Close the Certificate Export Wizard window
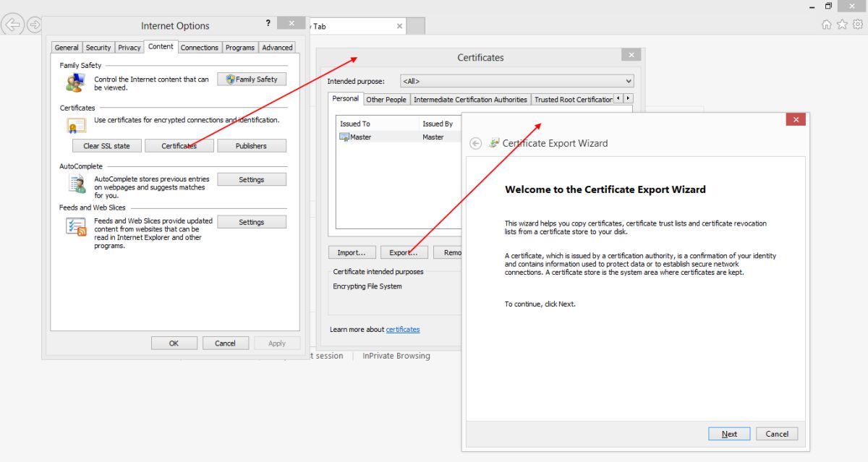 [x=796, y=120]
